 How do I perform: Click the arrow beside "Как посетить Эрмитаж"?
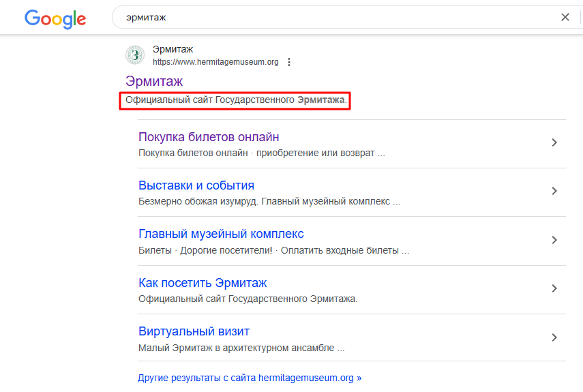554,288
